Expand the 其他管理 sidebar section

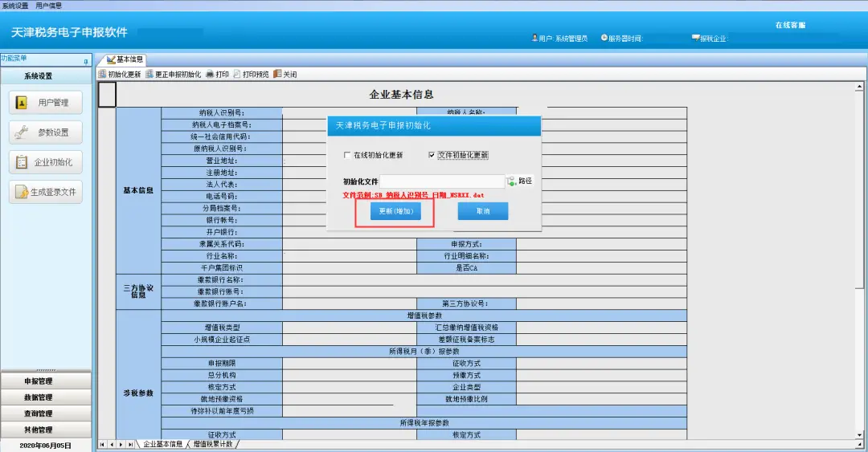46,430
